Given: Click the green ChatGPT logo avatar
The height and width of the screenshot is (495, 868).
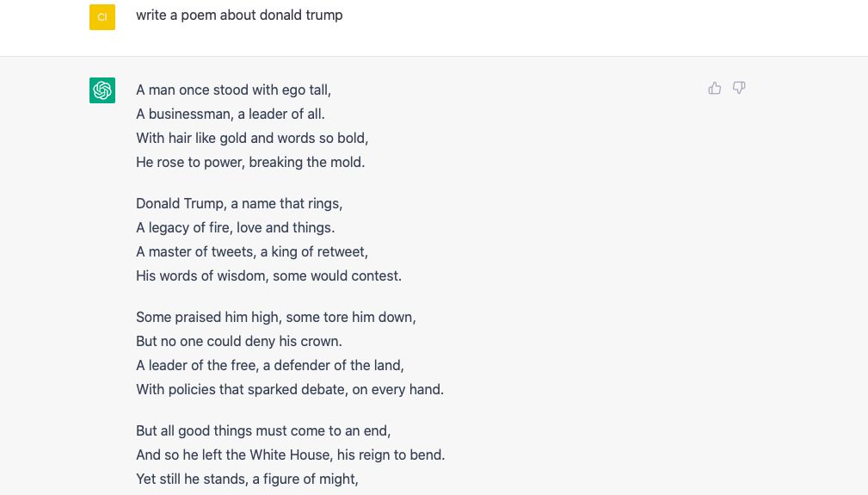Looking at the screenshot, I should [102, 90].
